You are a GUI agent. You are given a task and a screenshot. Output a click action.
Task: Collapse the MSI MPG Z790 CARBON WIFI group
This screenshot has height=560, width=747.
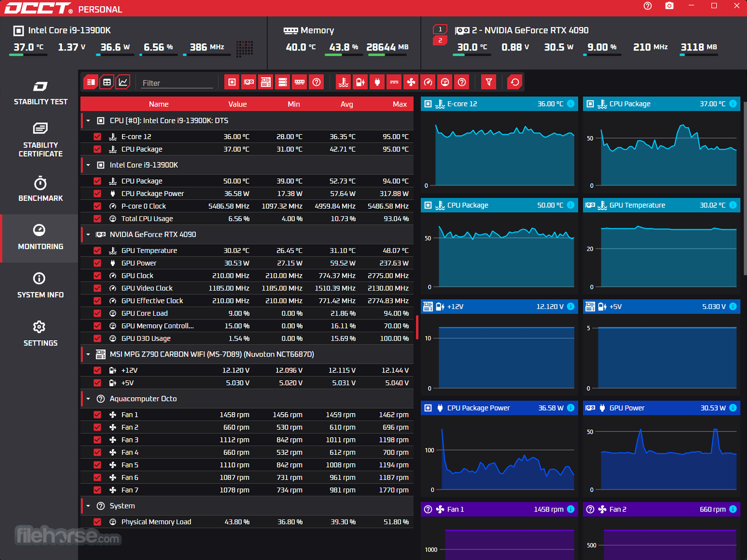point(88,354)
